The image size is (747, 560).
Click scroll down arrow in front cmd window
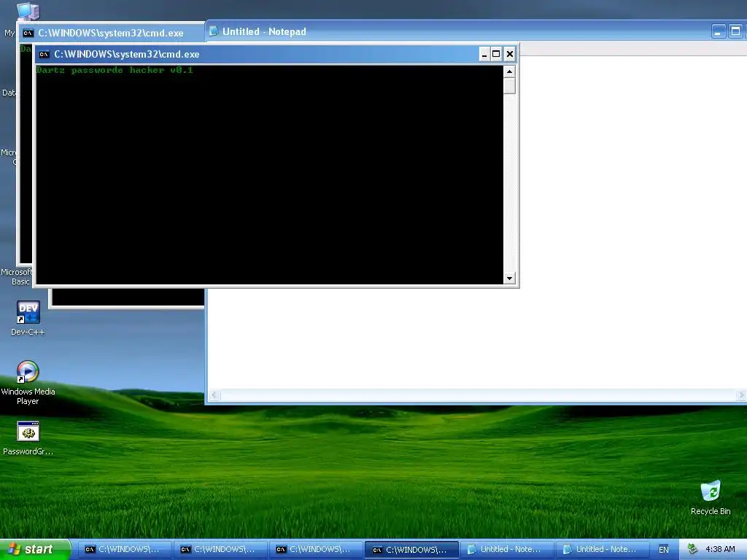pyautogui.click(x=509, y=278)
